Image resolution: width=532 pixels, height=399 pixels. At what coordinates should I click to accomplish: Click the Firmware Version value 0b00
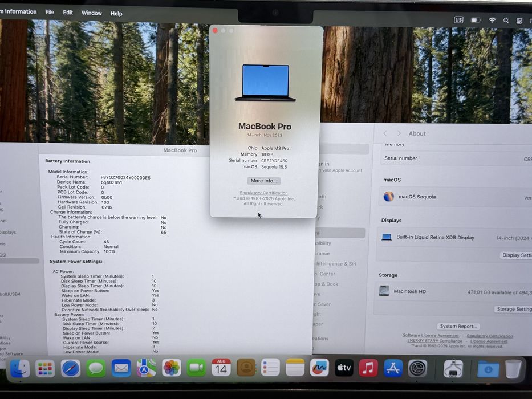coord(107,197)
